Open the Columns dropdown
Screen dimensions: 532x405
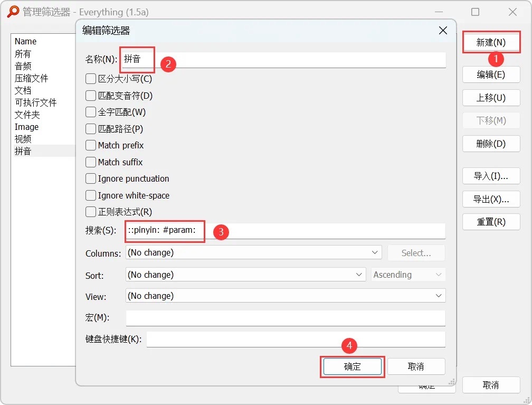tap(253, 252)
